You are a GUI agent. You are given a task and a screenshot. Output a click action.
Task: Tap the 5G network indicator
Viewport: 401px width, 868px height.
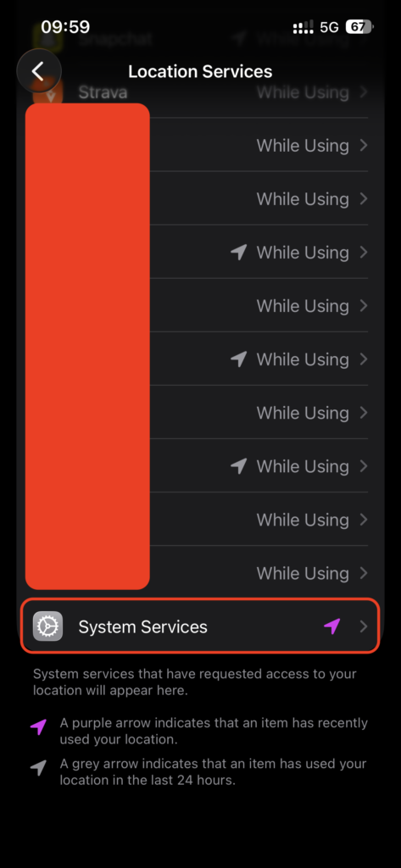click(329, 27)
